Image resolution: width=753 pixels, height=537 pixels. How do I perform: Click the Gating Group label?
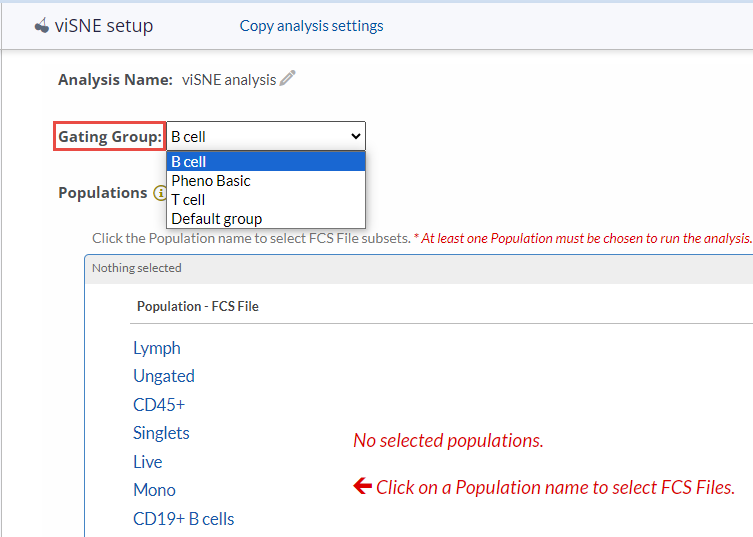pyautogui.click(x=109, y=136)
